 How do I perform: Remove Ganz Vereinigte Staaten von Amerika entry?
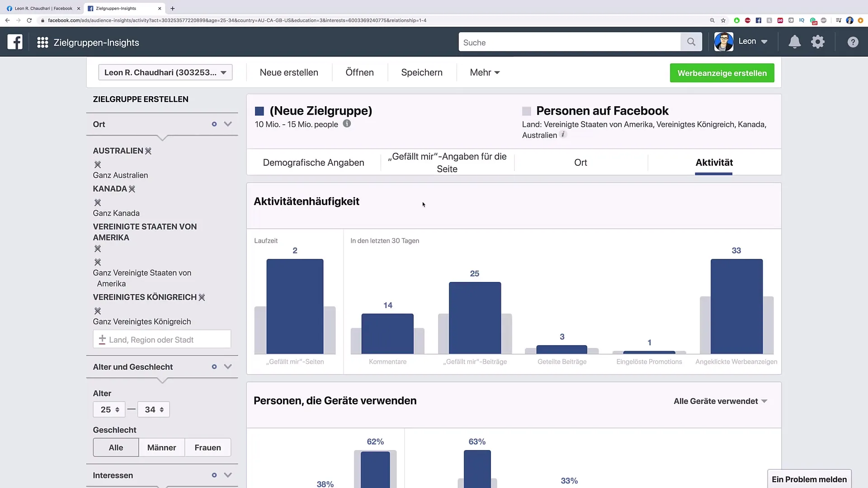pyautogui.click(x=98, y=262)
